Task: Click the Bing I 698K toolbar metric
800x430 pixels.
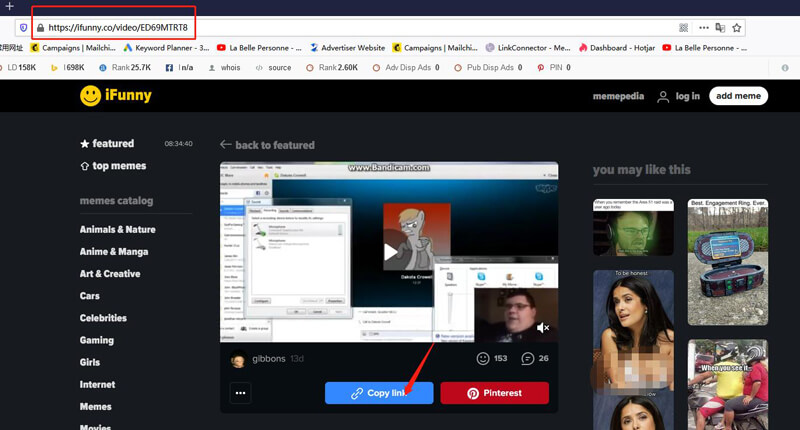Action: coord(68,67)
